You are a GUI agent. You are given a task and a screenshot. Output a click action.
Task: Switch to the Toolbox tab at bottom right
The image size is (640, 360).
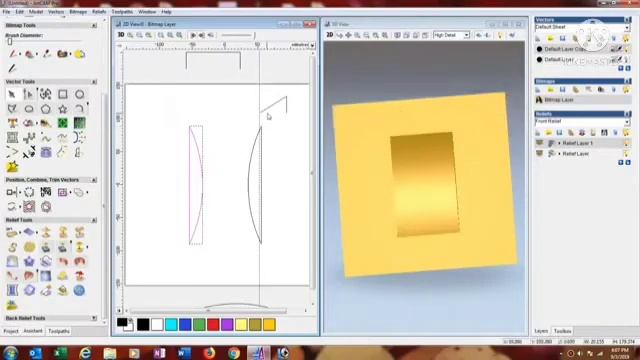[x=562, y=331]
